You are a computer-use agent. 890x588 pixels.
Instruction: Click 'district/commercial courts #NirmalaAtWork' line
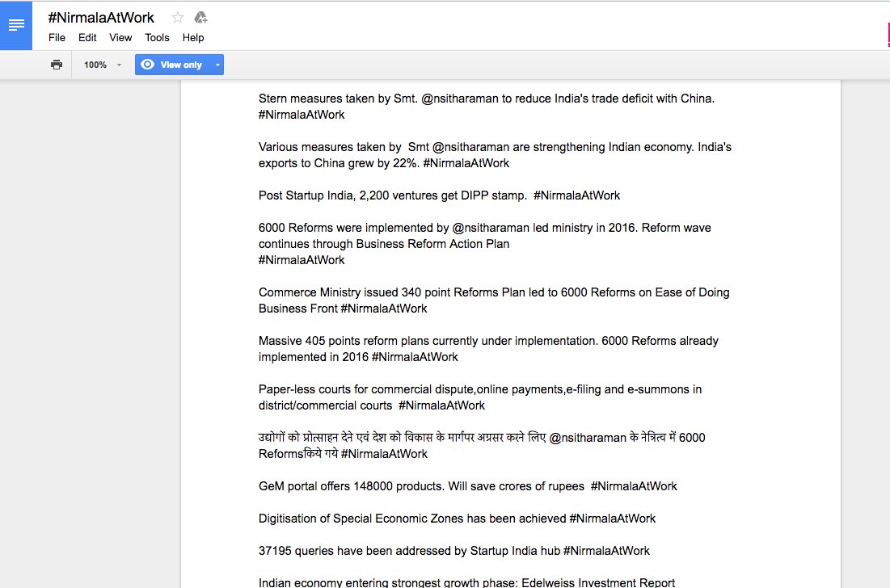(372, 405)
